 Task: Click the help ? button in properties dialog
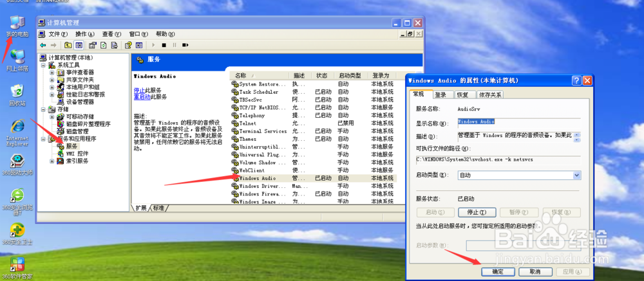coord(577,80)
